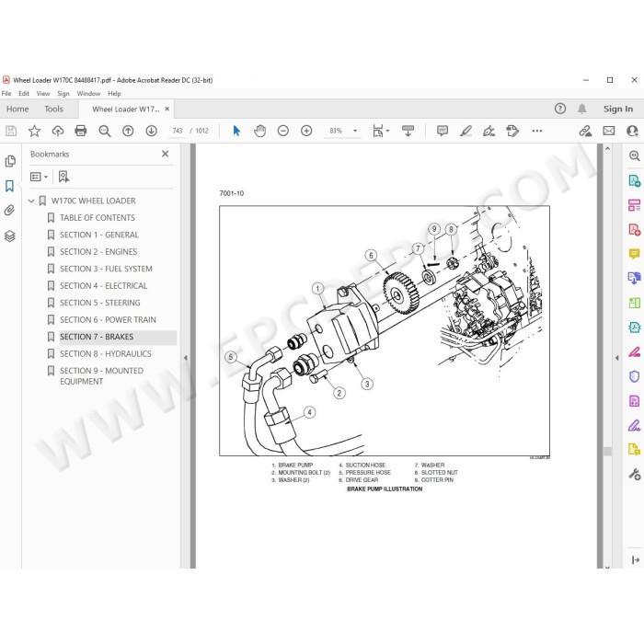Open the Window menu
Screen dimensions: 644x644
click(88, 94)
